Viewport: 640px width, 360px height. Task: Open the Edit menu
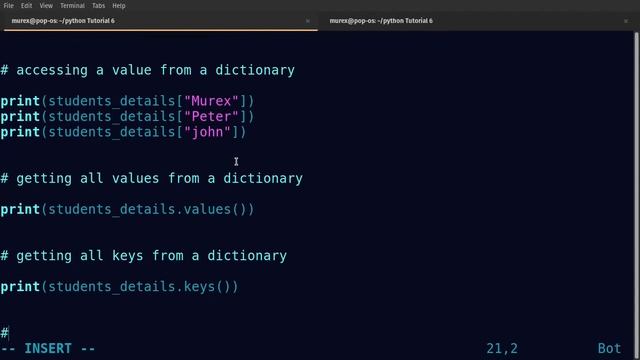point(27,6)
